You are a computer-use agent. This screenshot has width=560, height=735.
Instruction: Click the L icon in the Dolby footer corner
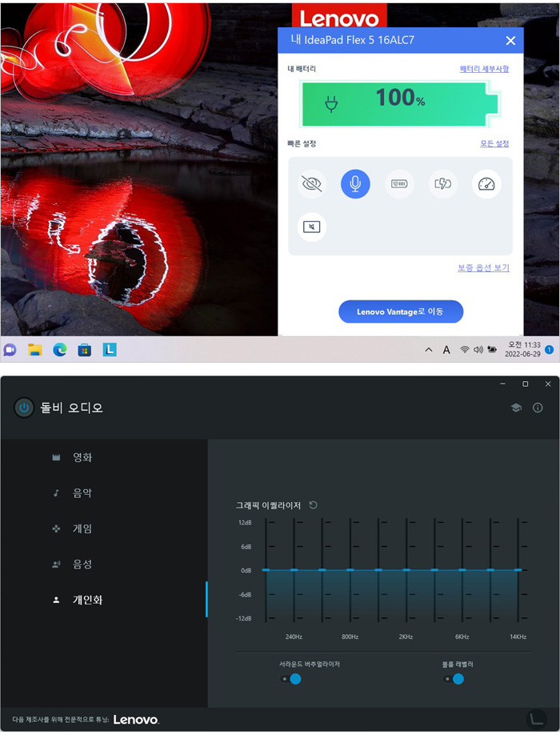537,719
